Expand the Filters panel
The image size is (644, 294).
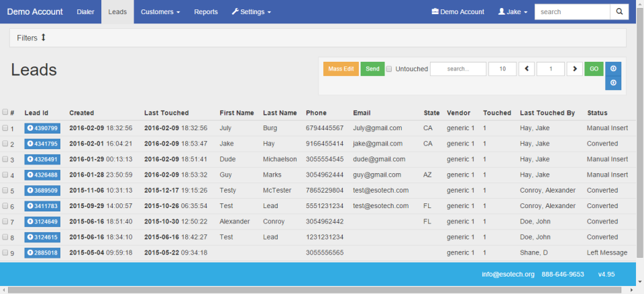(32, 38)
